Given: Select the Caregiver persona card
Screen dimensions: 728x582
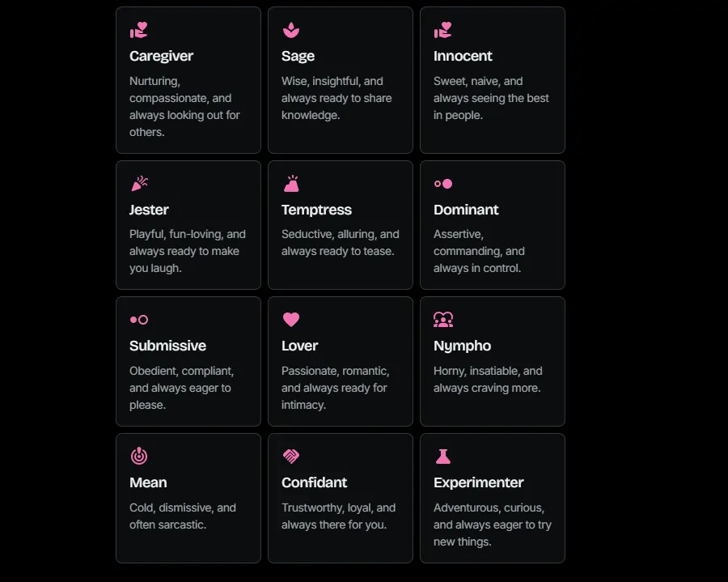Looking at the screenshot, I should coord(188,79).
